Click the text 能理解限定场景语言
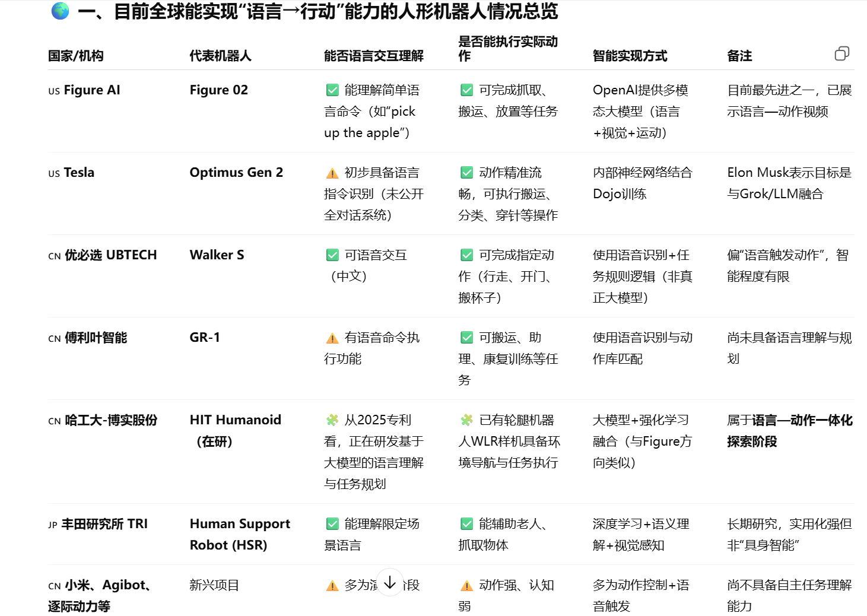Viewport: 867px width, 616px height. pos(371,535)
